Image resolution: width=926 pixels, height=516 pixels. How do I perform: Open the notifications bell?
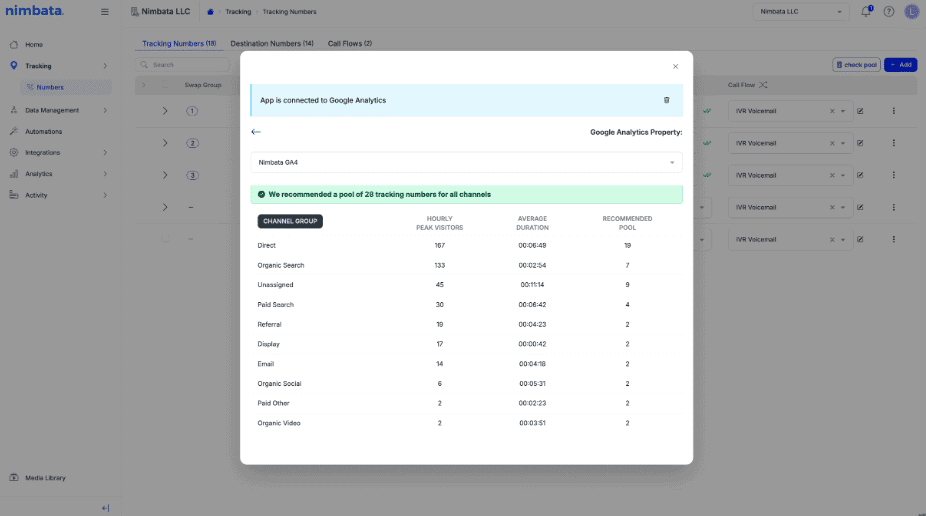[x=866, y=11]
